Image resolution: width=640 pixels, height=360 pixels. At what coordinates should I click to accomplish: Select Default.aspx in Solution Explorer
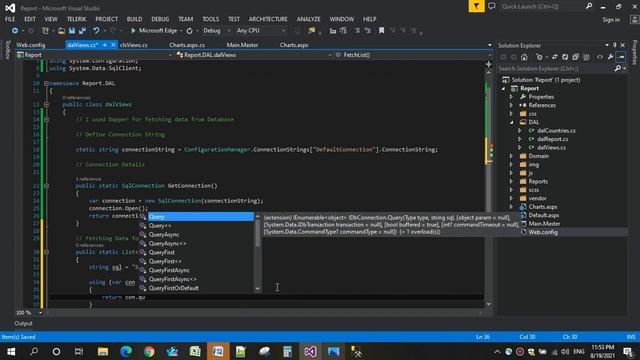(544, 215)
